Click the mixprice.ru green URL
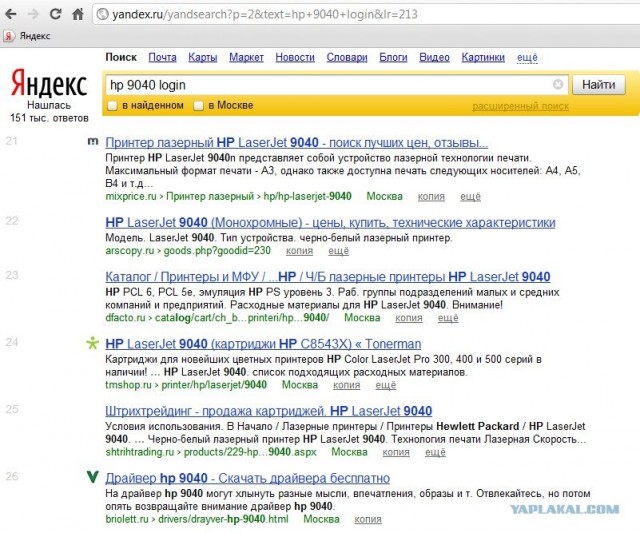 (228, 197)
